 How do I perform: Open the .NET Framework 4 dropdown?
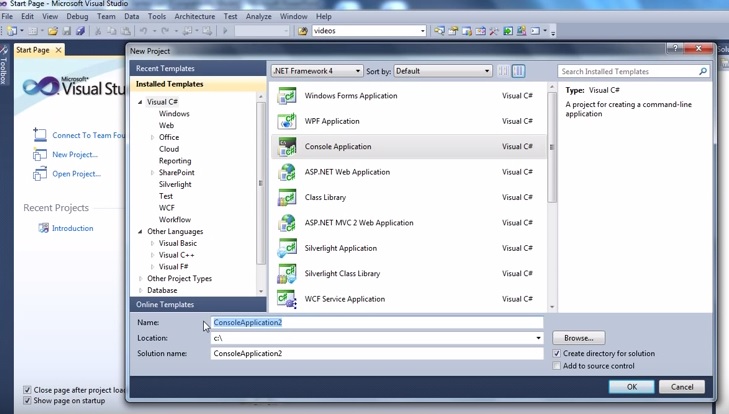click(x=317, y=71)
